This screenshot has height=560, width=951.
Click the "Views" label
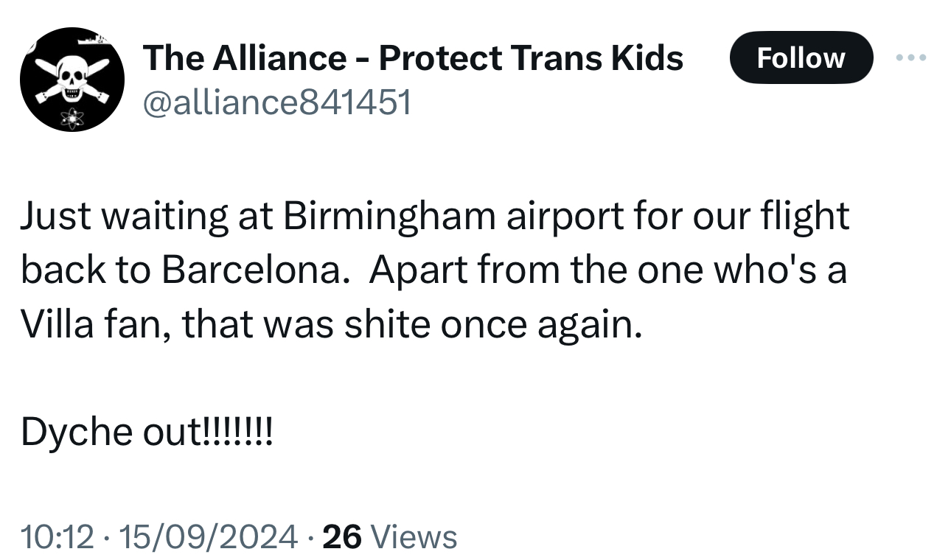[414, 537]
